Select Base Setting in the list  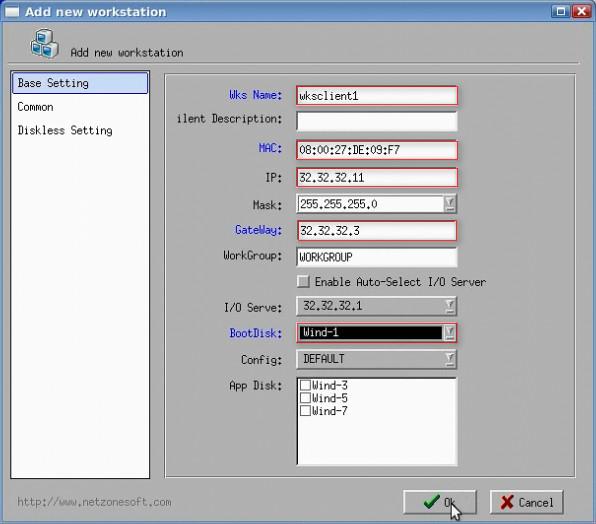[x=80, y=83]
